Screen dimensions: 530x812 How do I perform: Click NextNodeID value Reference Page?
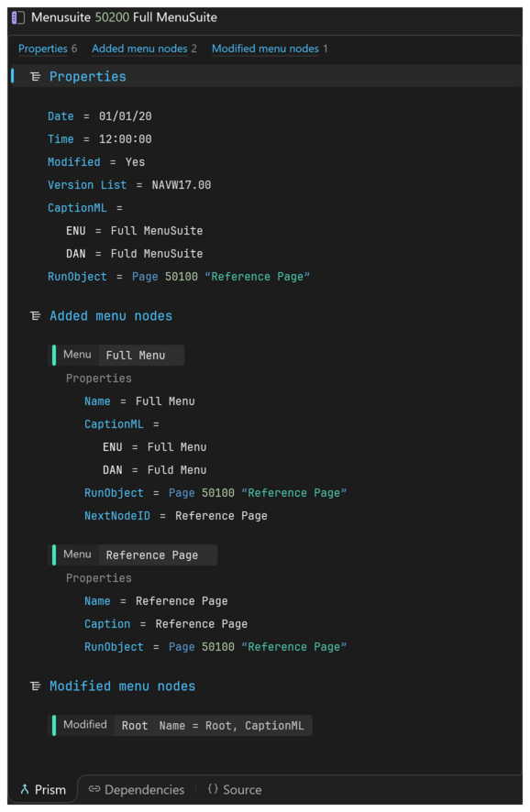pyautogui.click(x=221, y=516)
